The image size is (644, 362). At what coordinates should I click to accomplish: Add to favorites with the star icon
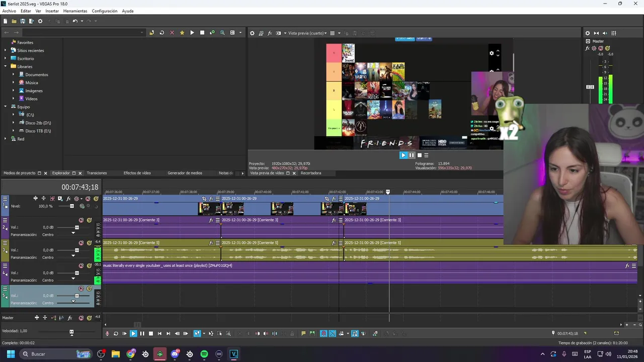[x=182, y=33]
